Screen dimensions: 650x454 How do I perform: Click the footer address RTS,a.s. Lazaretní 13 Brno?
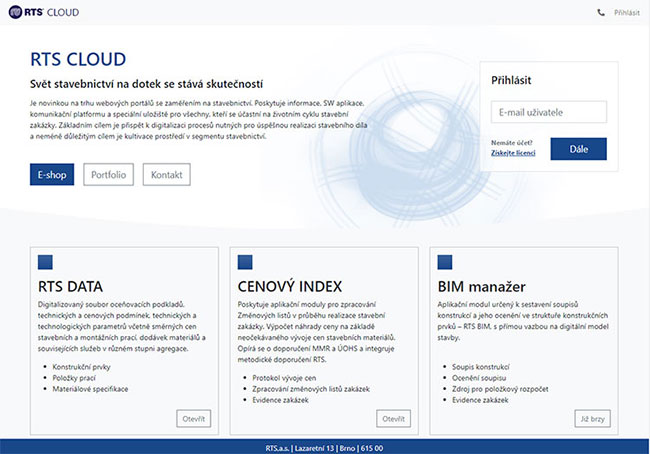coord(325,448)
